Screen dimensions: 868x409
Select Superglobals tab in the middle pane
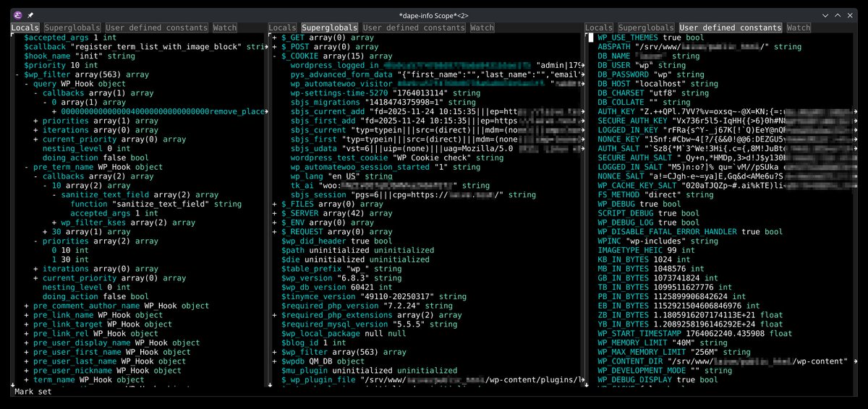point(329,28)
